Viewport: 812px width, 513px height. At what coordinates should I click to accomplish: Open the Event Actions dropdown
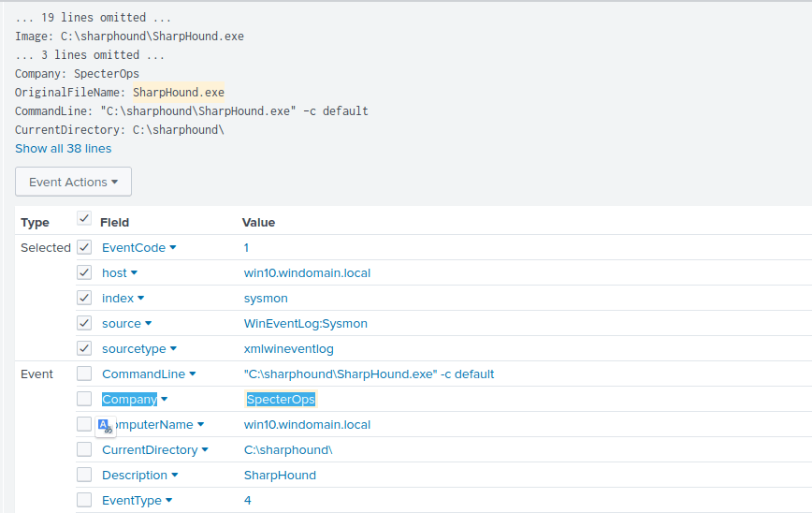tap(73, 182)
